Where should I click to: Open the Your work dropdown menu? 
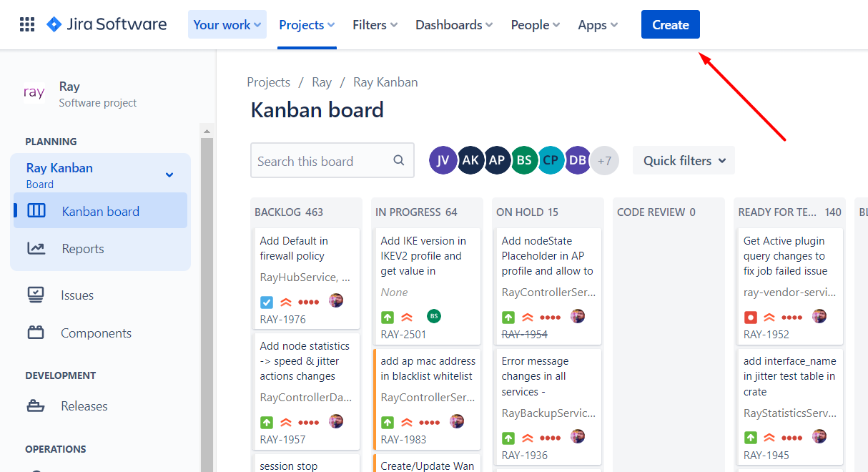click(x=227, y=24)
